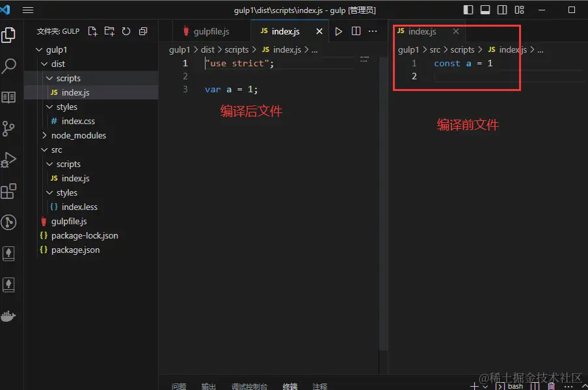The image size is (588, 390).
Task: Expand the node_modules folder
Action: (x=44, y=135)
